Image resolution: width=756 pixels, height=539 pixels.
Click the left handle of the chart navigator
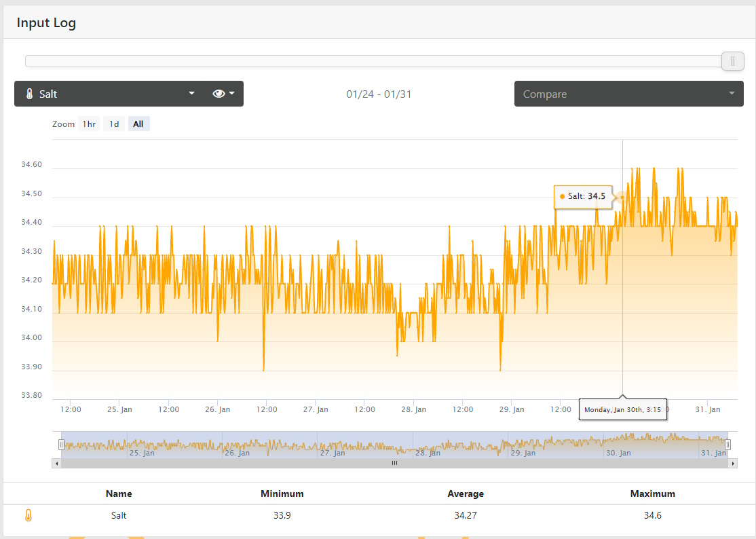[x=61, y=444]
